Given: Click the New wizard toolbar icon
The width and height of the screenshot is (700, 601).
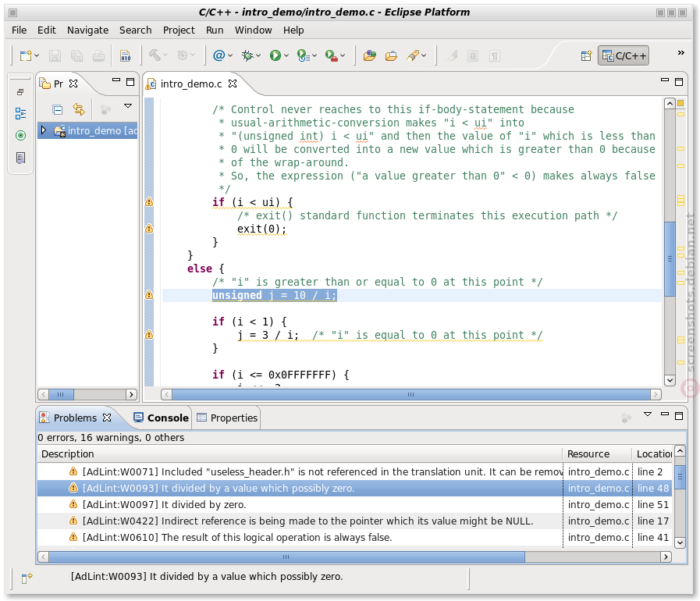Looking at the screenshot, I should pyautogui.click(x=26, y=56).
